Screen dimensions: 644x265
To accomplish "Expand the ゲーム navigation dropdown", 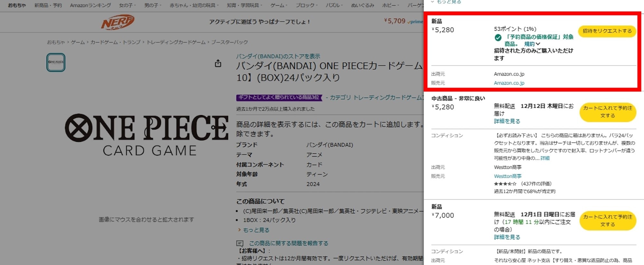I will (279, 5).
